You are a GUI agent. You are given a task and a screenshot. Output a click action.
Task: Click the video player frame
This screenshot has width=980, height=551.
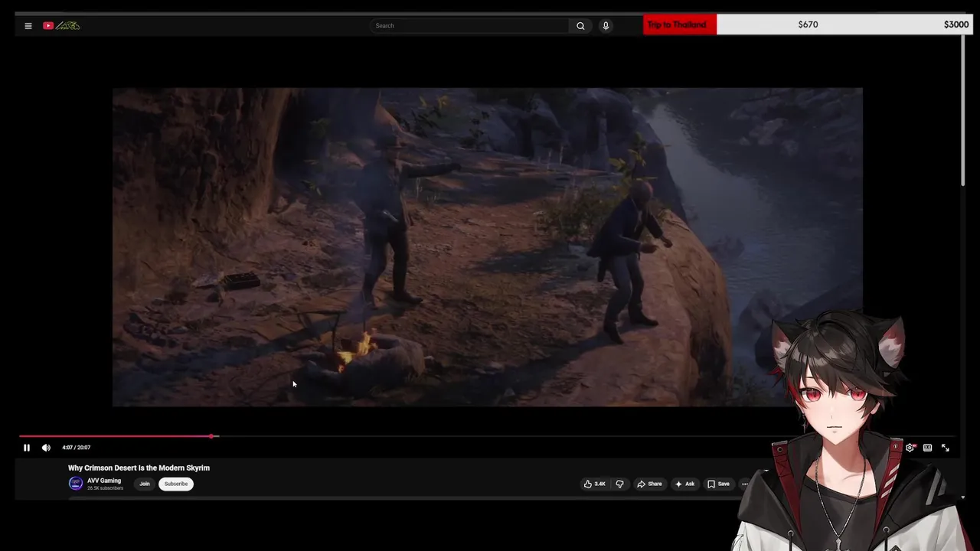tap(487, 246)
